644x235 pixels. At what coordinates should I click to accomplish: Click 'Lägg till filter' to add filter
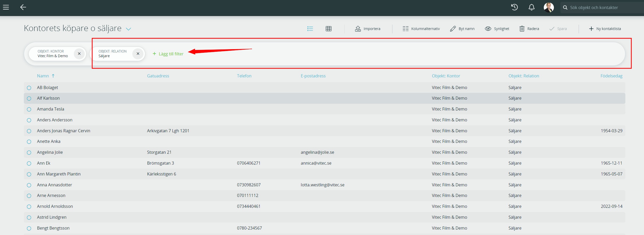tap(168, 54)
